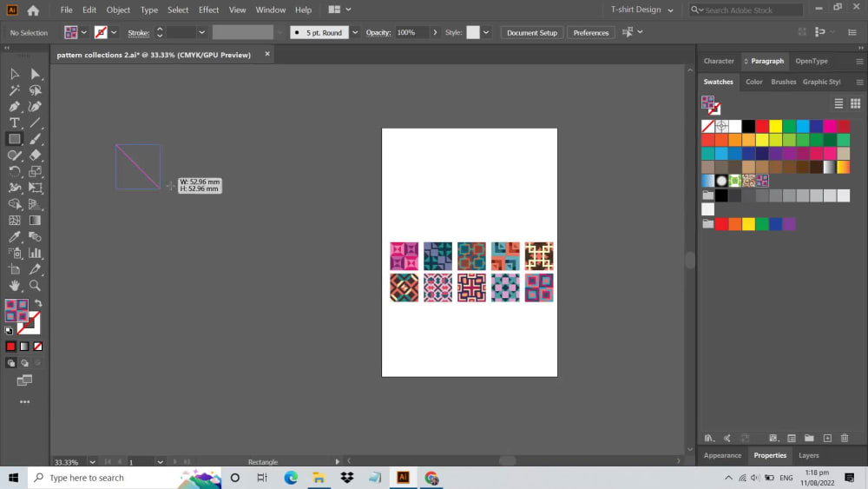Viewport: 868px width, 489px height.
Task: Select the Zoom tool
Action: point(35,286)
